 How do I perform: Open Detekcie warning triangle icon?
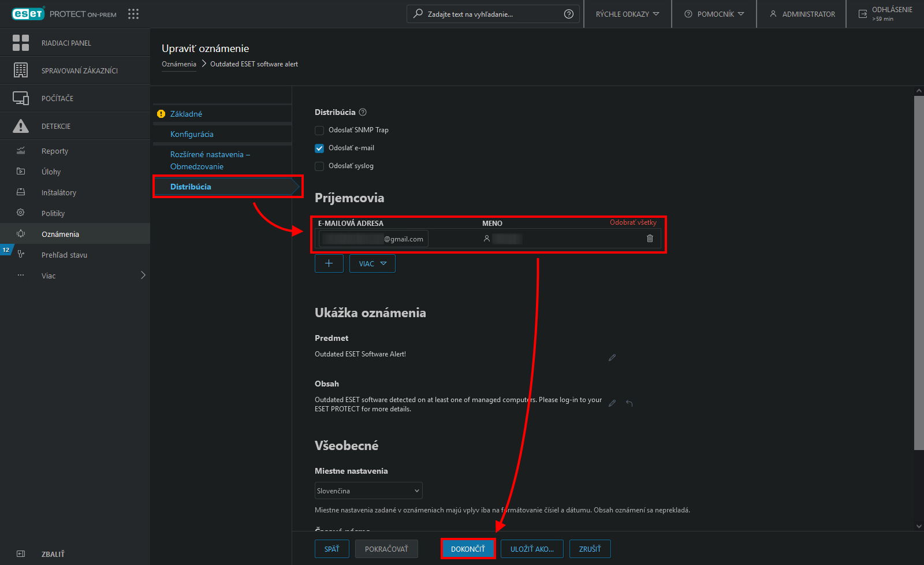click(x=21, y=126)
